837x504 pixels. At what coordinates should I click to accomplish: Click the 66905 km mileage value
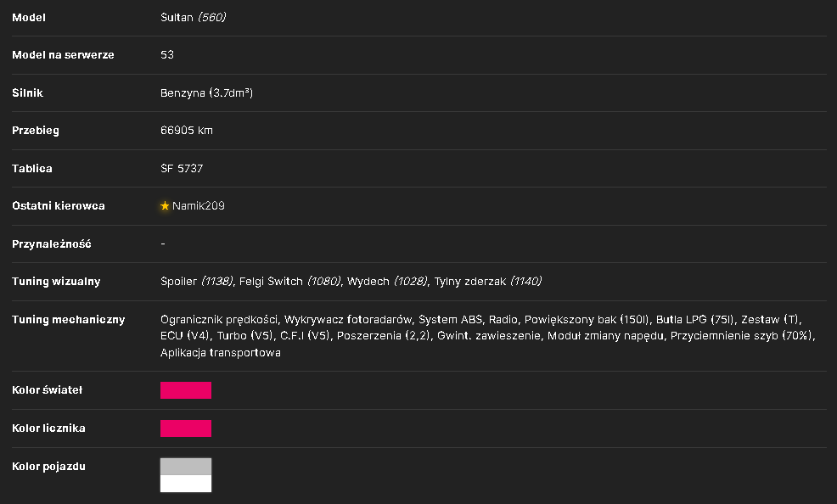tap(186, 130)
